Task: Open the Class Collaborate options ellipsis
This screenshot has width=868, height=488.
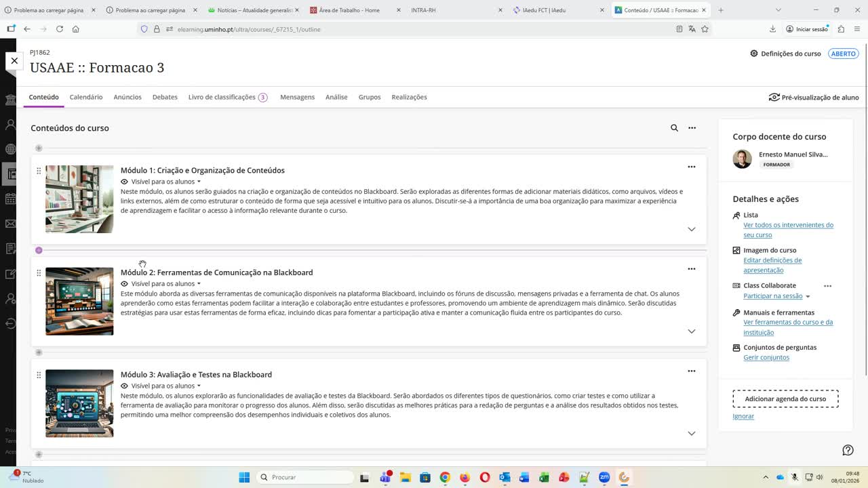Action: 828,285
